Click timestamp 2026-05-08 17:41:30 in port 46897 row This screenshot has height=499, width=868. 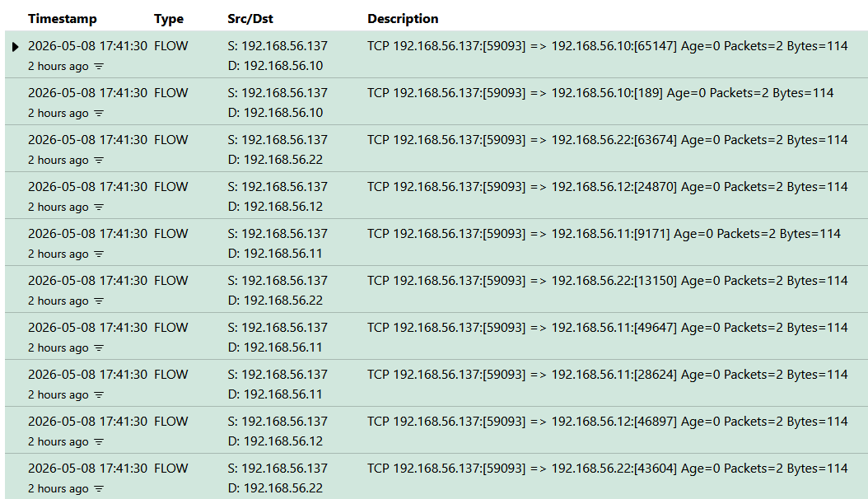(87, 422)
